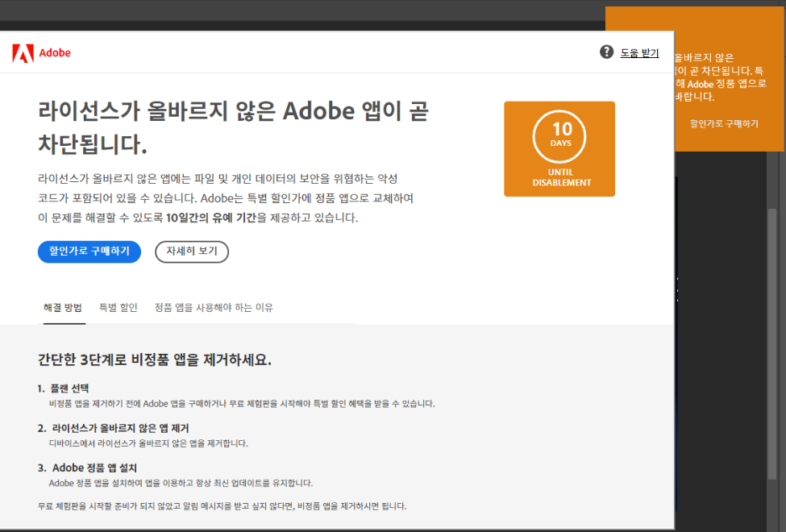This screenshot has width=786, height=532.
Task: Click description line starting Adobe 정품 앱을 설치하여
Action: [x=181, y=483]
